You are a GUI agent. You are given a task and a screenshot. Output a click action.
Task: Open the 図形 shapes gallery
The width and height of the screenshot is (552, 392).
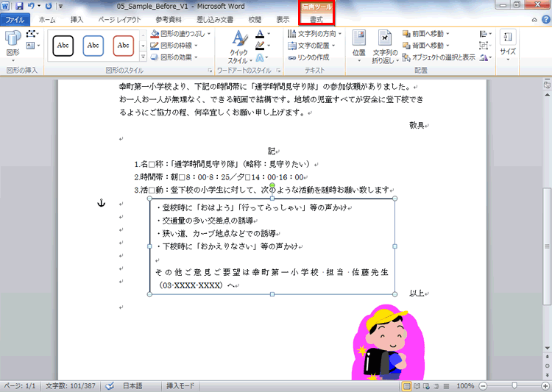[x=13, y=46]
